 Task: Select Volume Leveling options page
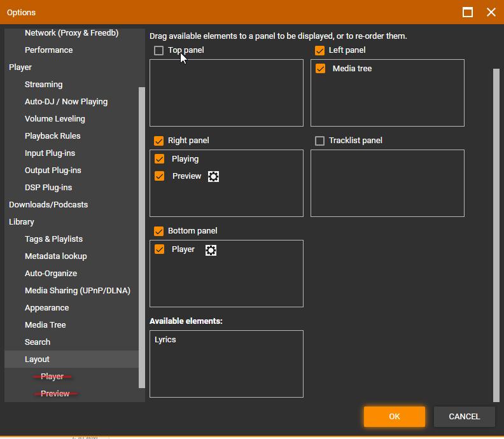tap(55, 119)
